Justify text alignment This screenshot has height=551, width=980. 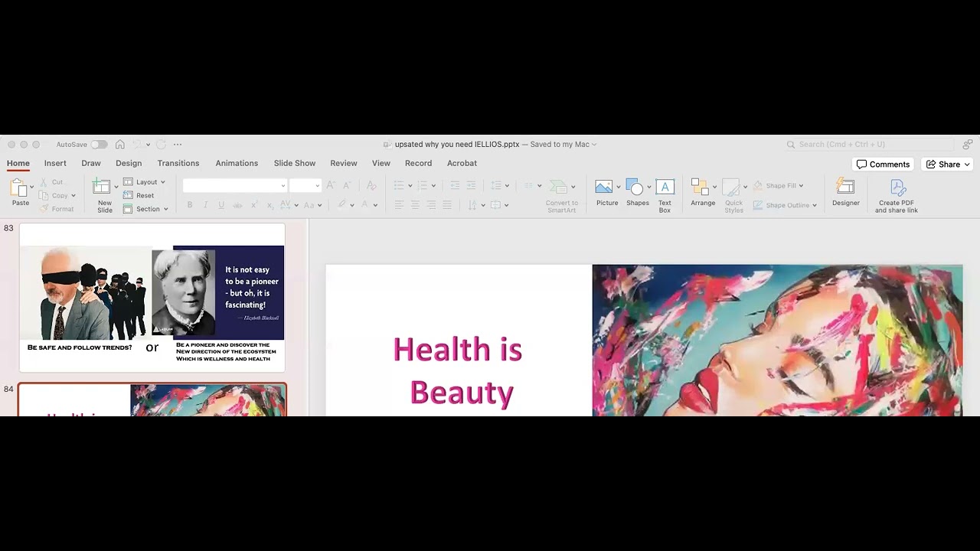pyautogui.click(x=447, y=205)
